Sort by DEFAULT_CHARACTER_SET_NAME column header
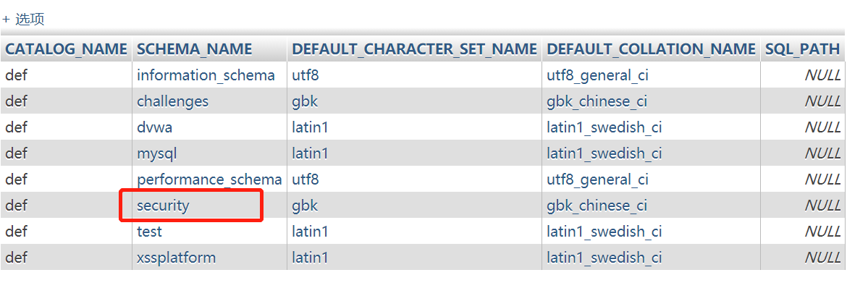868x296 pixels. click(414, 49)
